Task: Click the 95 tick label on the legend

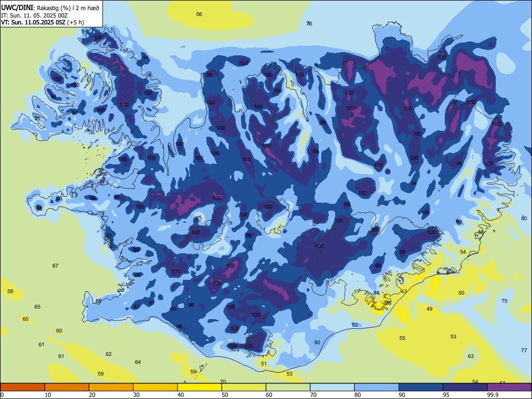Action: pos(446,395)
